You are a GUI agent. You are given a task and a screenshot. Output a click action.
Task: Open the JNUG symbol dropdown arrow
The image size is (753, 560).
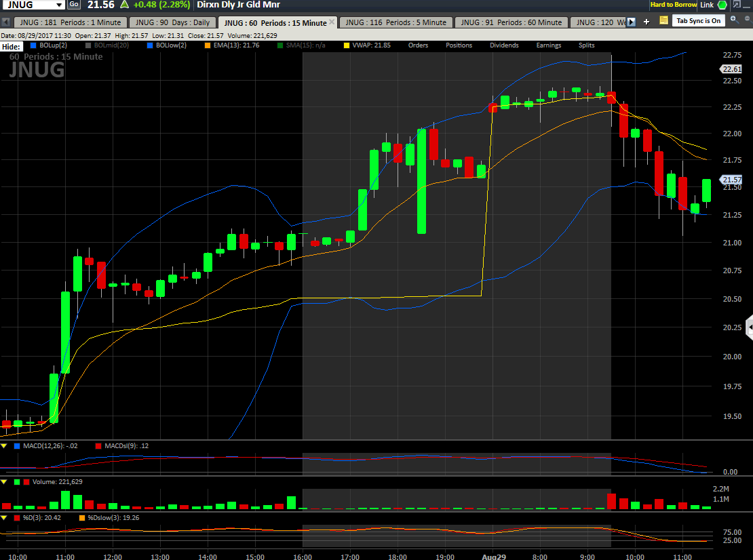[58, 5]
